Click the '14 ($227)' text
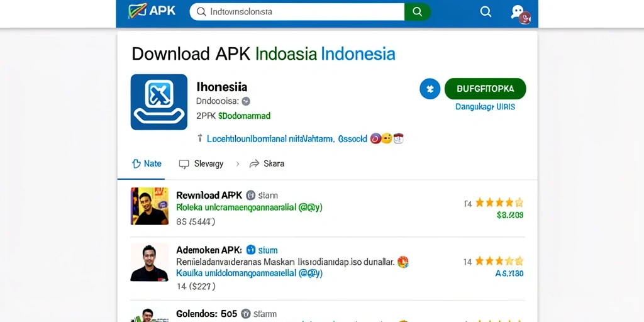The height and width of the screenshot is (322, 644). point(196,286)
